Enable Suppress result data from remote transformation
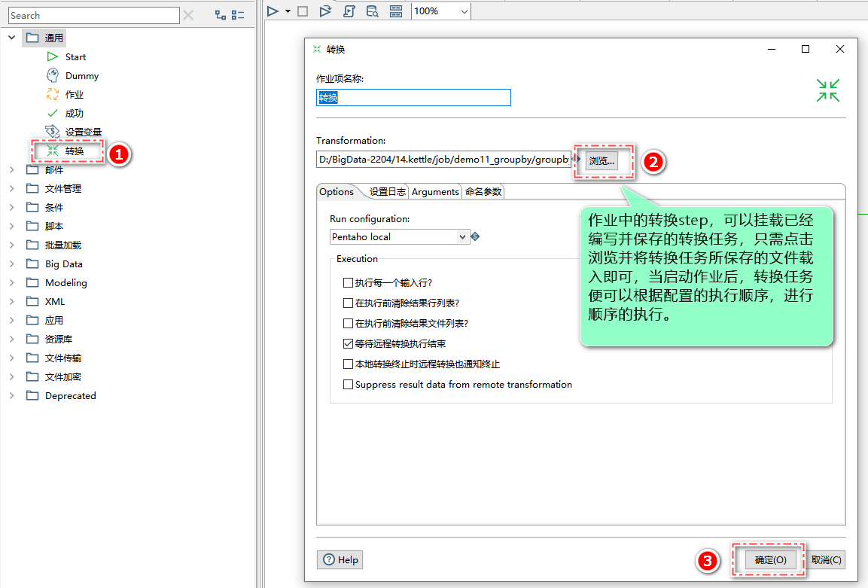Viewport: 868px width, 588px height. (348, 384)
